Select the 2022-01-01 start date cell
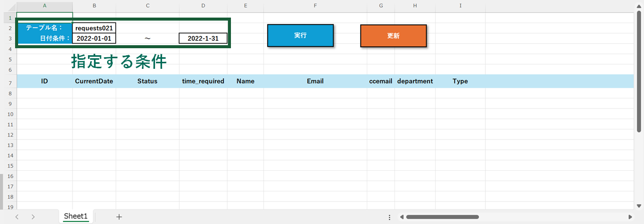This screenshot has height=224, width=644. coord(94,39)
